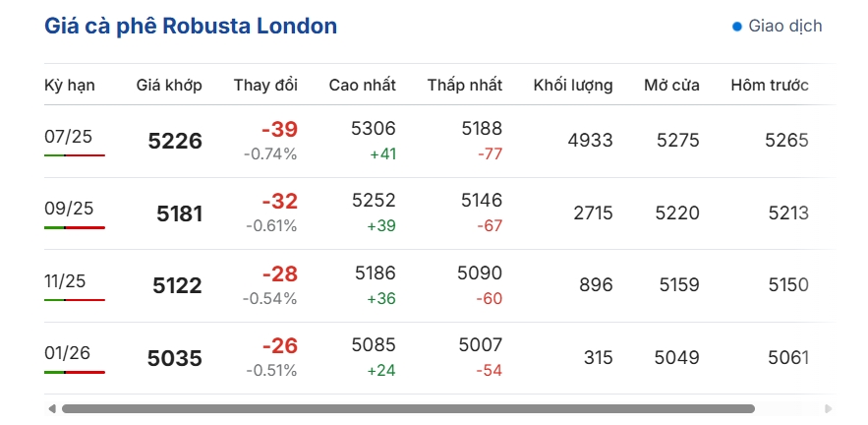Screen dimensions: 868x425
Task: Click the 07/25 green-red range bar
Action: pos(75,155)
